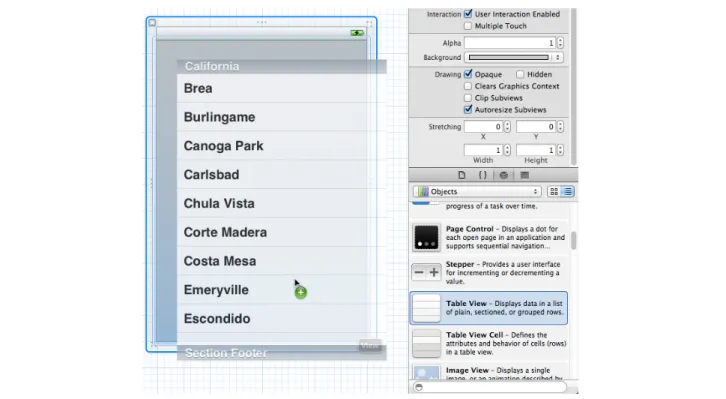This screenshot has width=726, height=399.
Task: Click the view close box at top-left corner
Action: 152,22
